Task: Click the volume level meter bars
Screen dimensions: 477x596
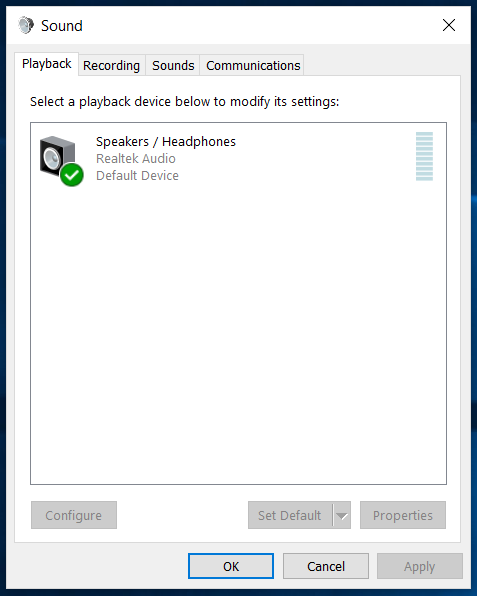Action: point(424,156)
